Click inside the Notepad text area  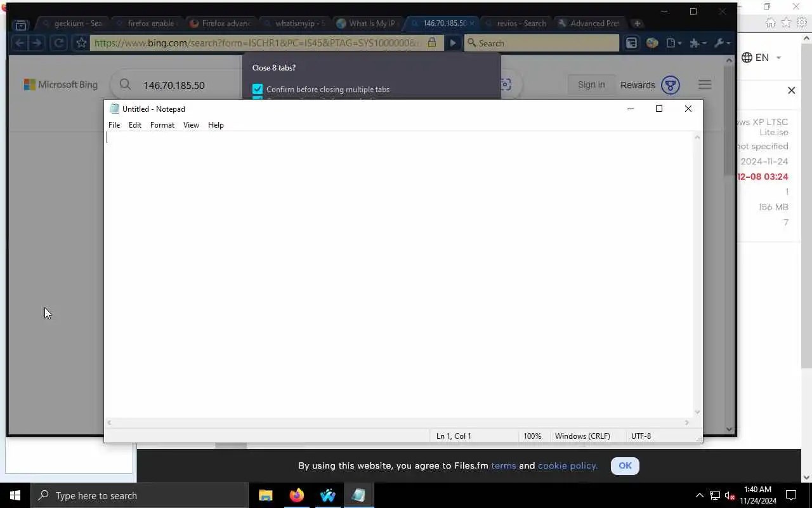tap(400, 274)
